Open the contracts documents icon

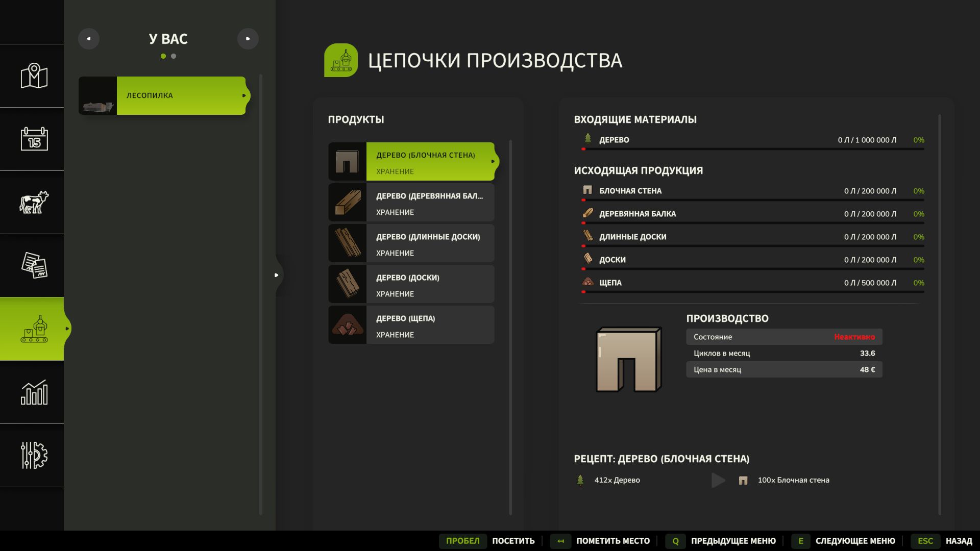(x=34, y=265)
